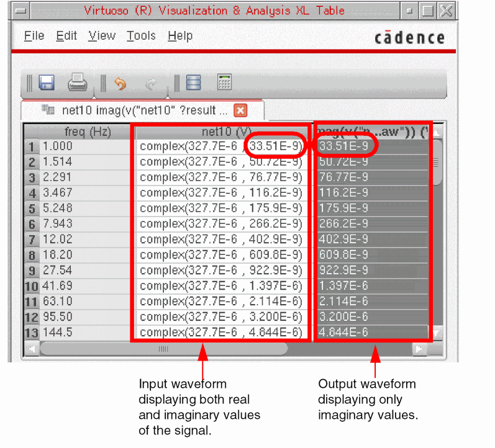Open the Help menu

point(180,36)
